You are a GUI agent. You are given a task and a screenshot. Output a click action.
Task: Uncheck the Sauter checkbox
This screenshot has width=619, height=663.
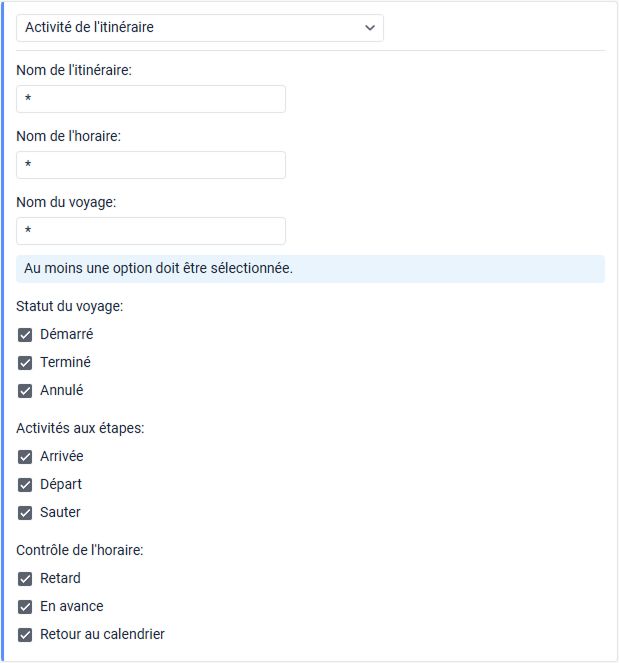tap(26, 513)
